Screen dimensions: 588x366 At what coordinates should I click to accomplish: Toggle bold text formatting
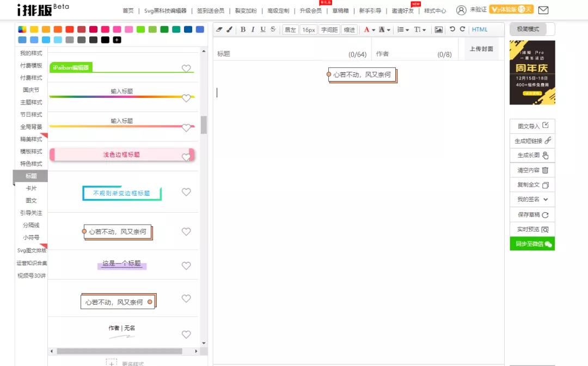[243, 29]
